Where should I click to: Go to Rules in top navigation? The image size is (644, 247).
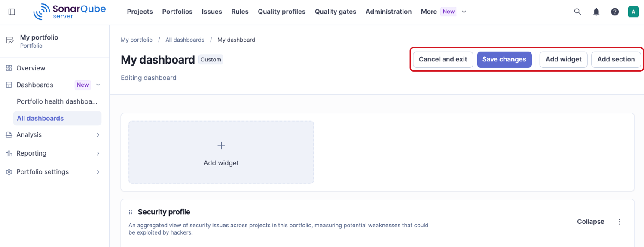pyautogui.click(x=240, y=12)
